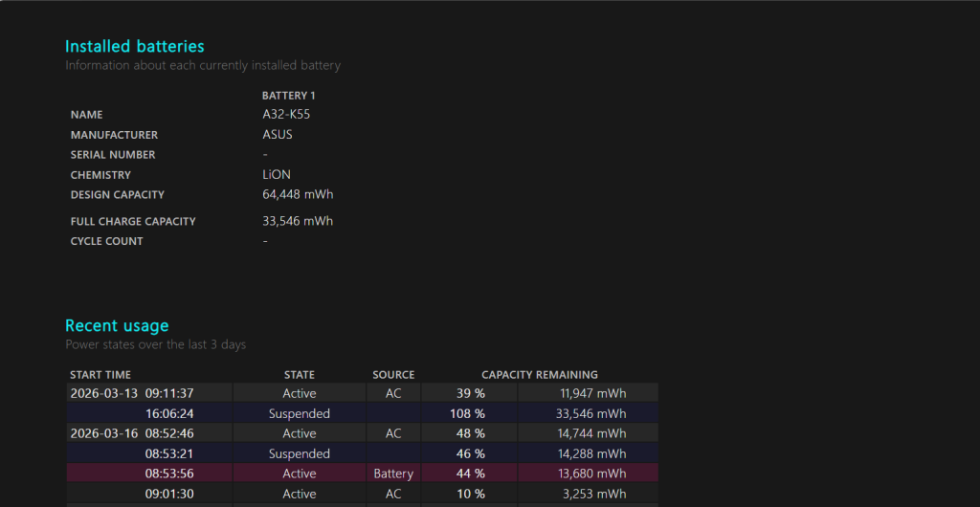Screen dimensions: 980x507
Task: Select the 2026-03-13 09:11:37 start time cell
Action: pos(132,393)
